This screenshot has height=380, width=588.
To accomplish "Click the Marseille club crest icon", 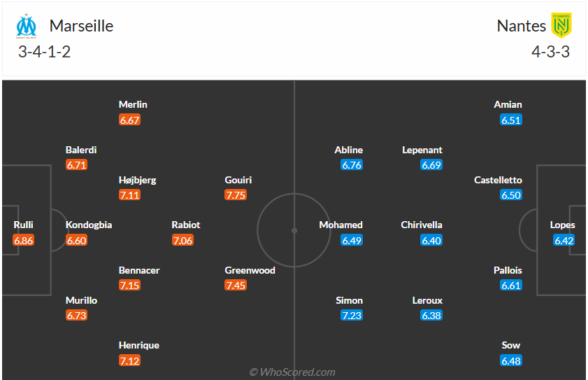I will coord(27,26).
